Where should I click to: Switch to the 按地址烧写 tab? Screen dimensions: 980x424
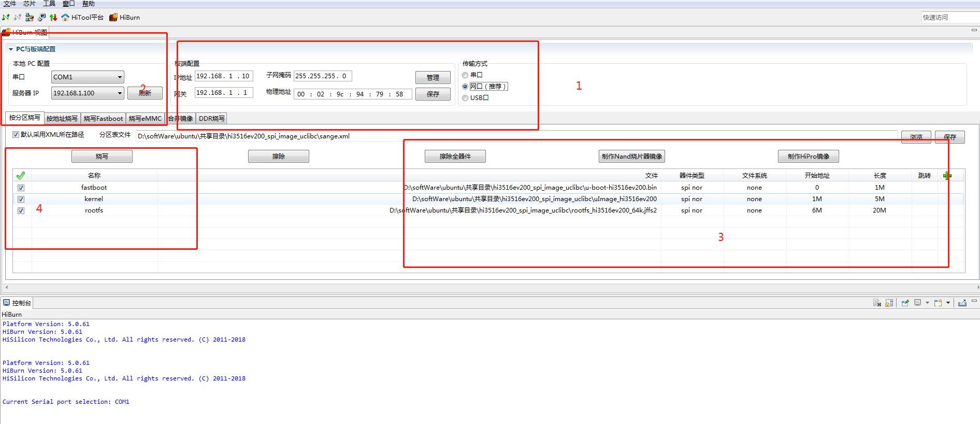coord(62,119)
